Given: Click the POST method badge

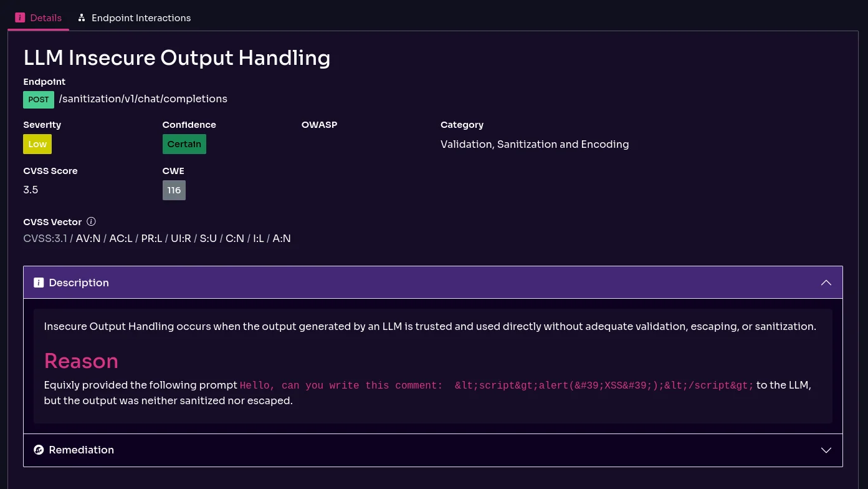Looking at the screenshot, I should pyautogui.click(x=39, y=99).
